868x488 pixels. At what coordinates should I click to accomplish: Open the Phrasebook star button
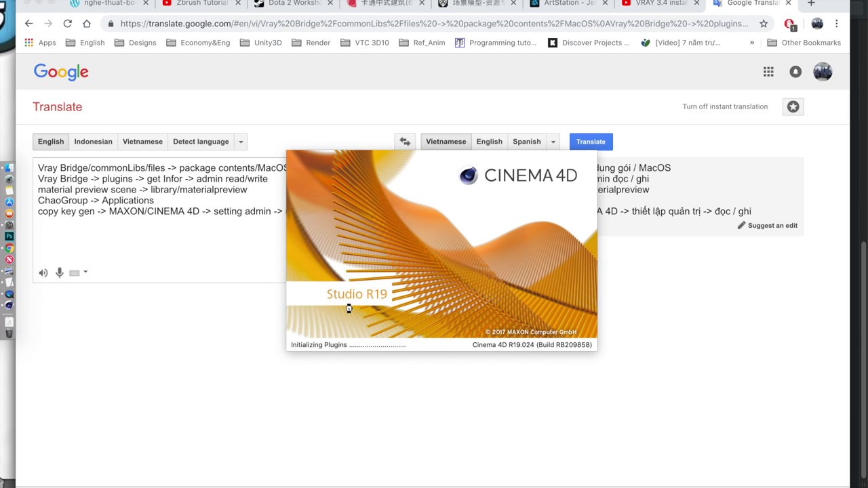(793, 106)
